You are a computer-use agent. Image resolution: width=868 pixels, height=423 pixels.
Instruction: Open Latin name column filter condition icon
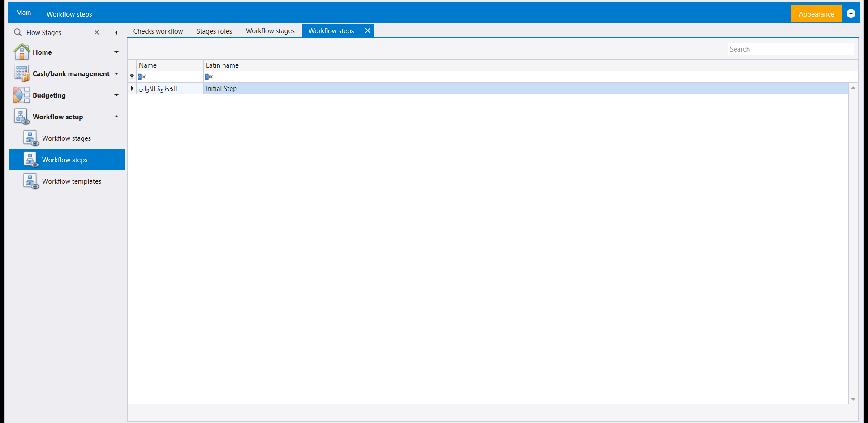(x=209, y=77)
